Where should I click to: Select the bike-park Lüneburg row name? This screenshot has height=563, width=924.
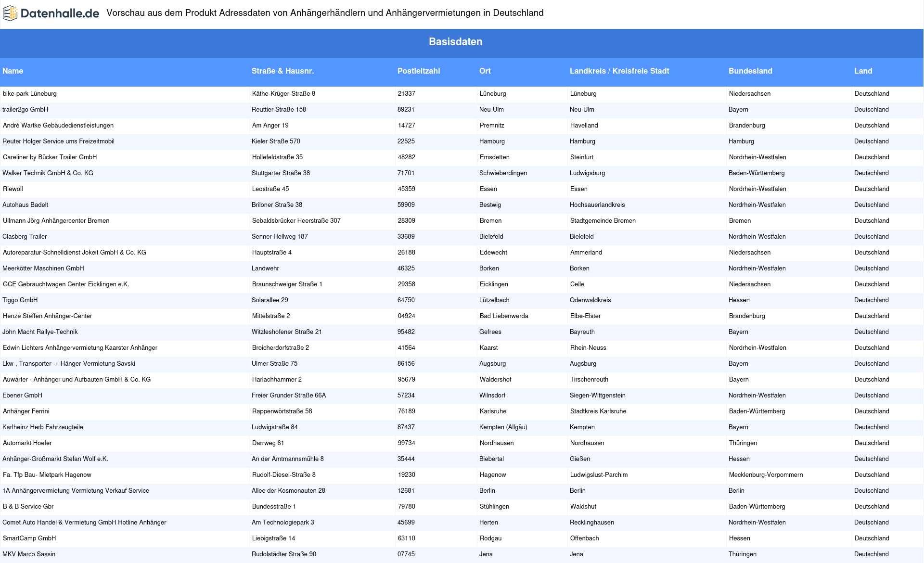[29, 94]
